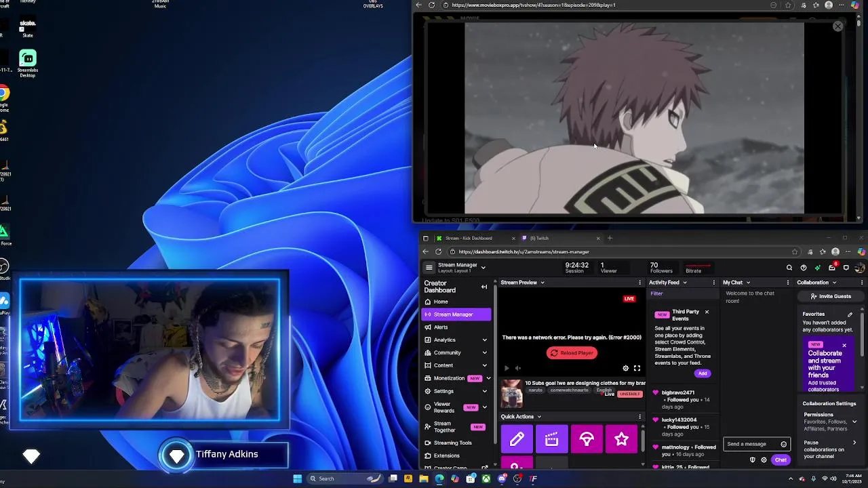Click the Send a message chat input
The width and height of the screenshot is (868, 488).
[751, 445]
